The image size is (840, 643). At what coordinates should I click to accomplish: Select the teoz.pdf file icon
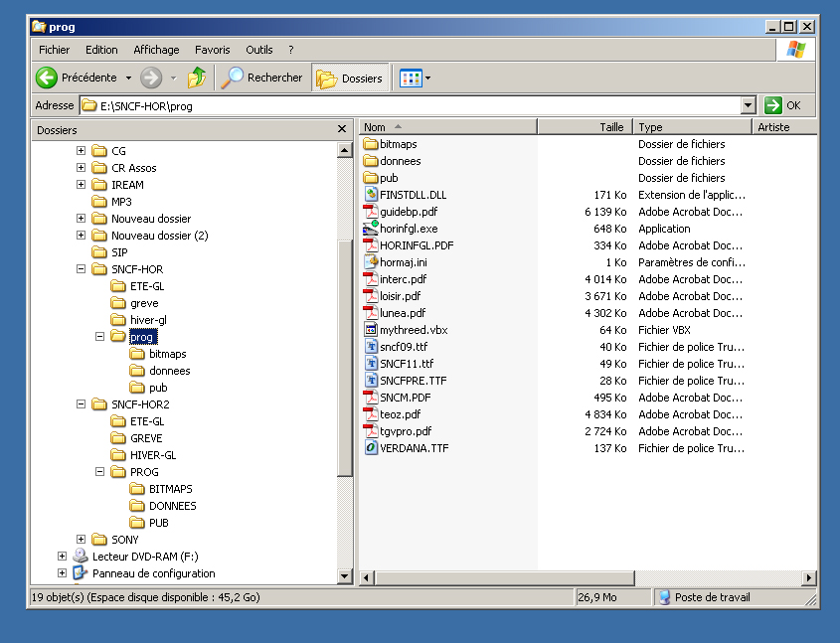coord(371,413)
